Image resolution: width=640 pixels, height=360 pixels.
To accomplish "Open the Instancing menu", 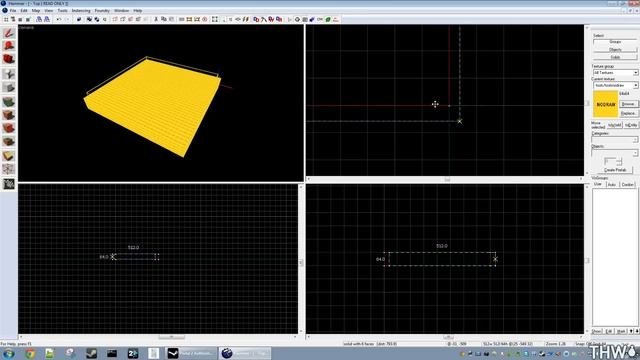I will [81, 11].
